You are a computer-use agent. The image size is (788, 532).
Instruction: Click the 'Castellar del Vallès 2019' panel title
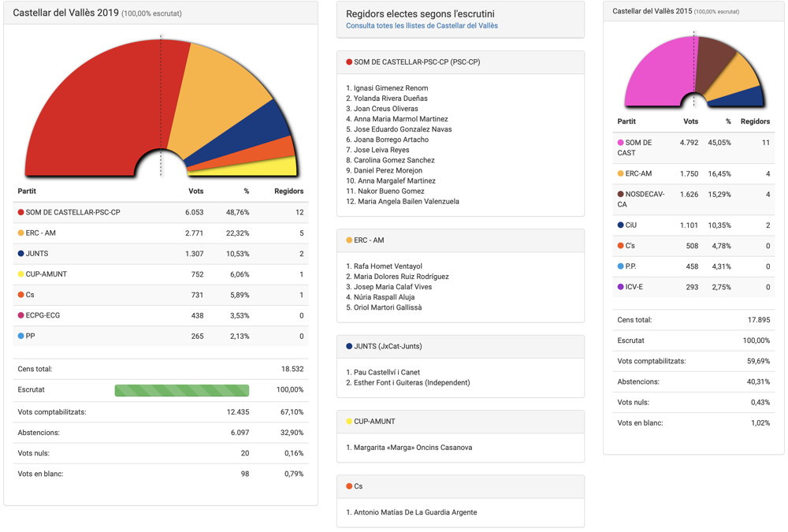65,13
